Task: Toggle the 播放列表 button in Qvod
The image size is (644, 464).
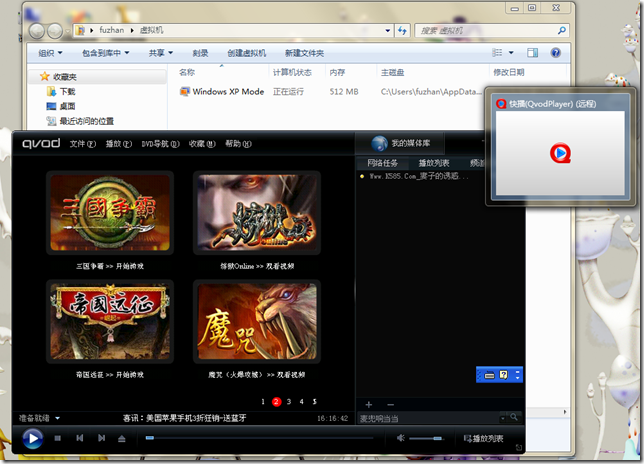Action: coord(483,439)
